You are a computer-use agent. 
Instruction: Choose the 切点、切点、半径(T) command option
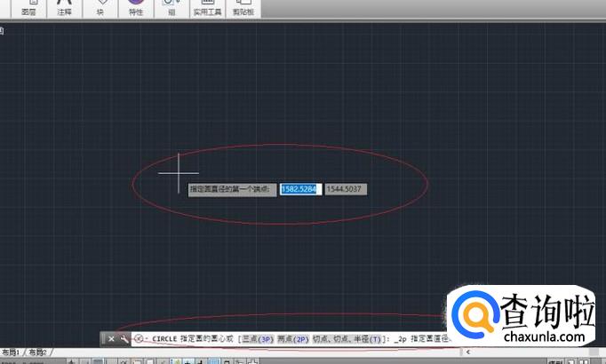[347, 339]
